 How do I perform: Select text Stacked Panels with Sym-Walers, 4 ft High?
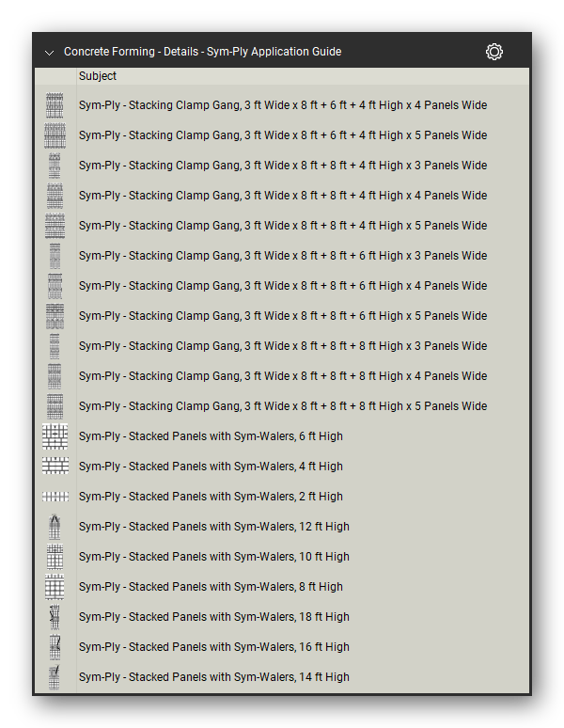[x=211, y=467]
